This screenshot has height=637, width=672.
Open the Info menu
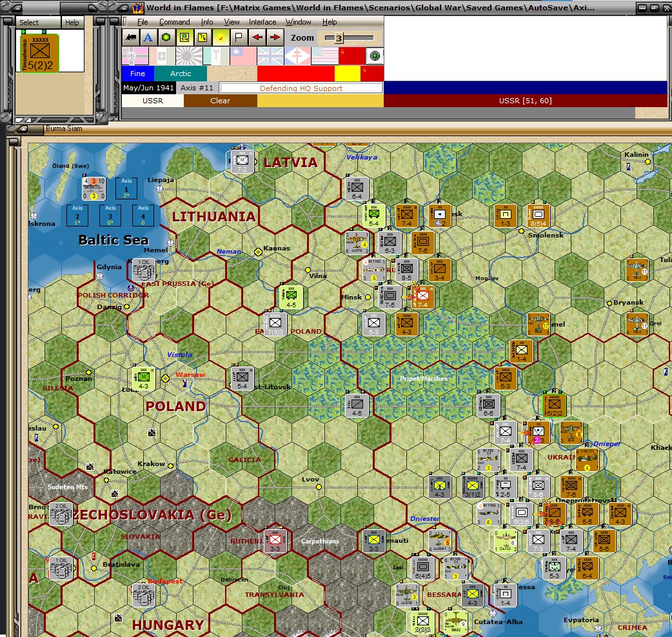pyautogui.click(x=207, y=22)
